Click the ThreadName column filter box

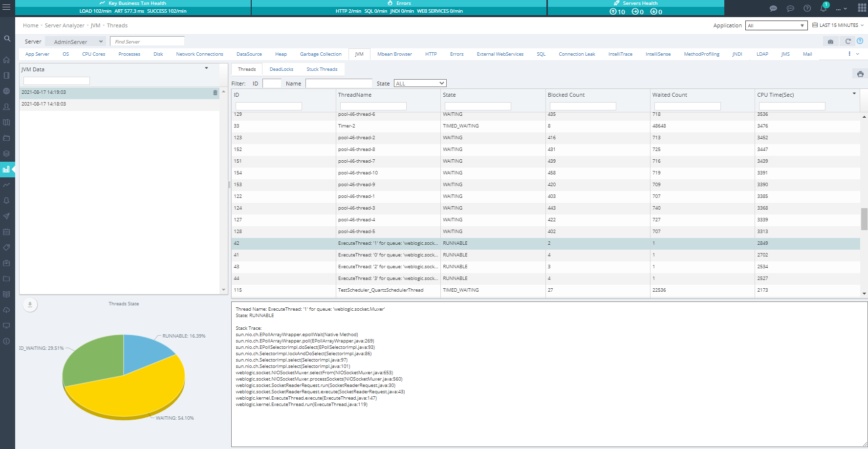pyautogui.click(x=373, y=106)
